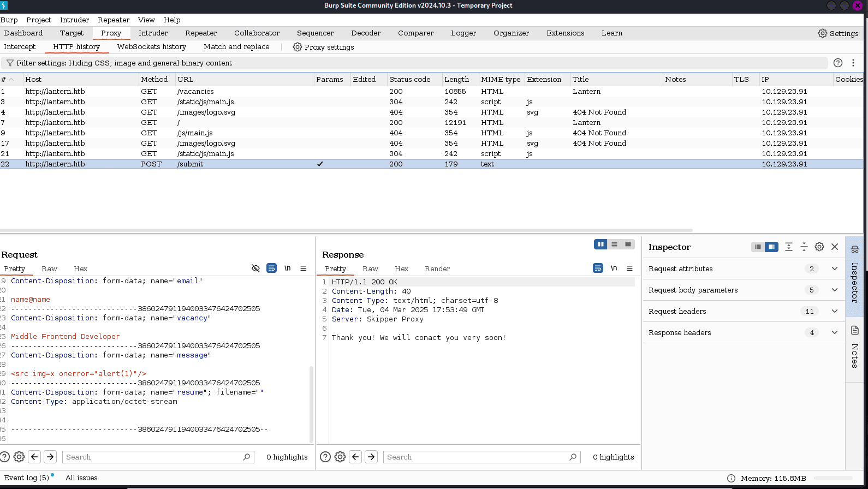Viewport: 868px width, 489px height.
Task: Open Event log (5)
Action: click(27, 478)
